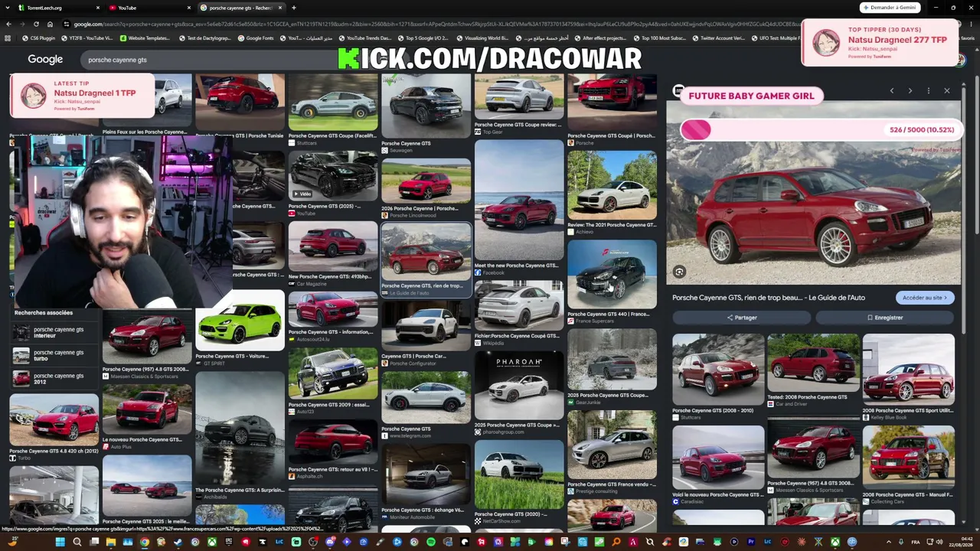The image size is (980, 551).
Task: Open Chrome from the taskbar
Action: (144, 542)
